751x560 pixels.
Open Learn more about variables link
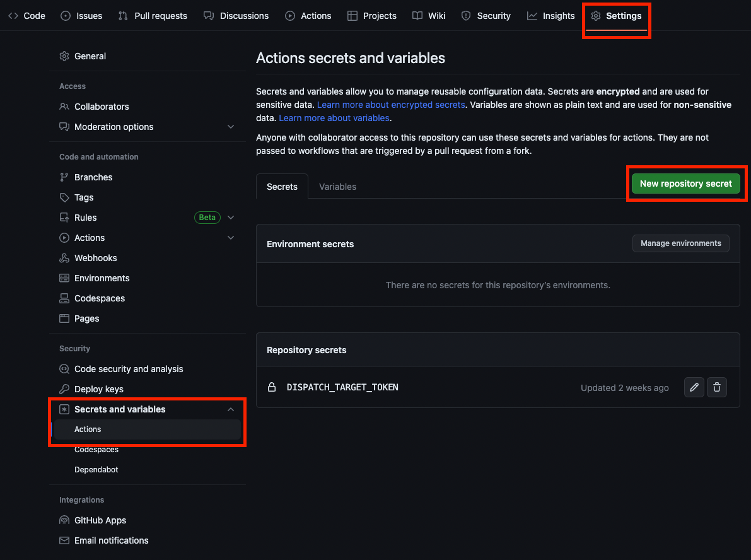click(x=334, y=118)
